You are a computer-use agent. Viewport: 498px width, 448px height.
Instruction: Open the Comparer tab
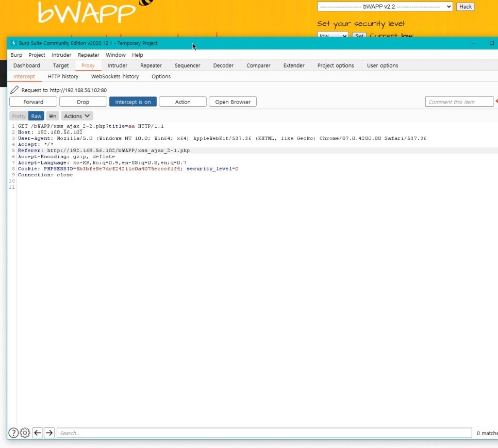(258, 65)
